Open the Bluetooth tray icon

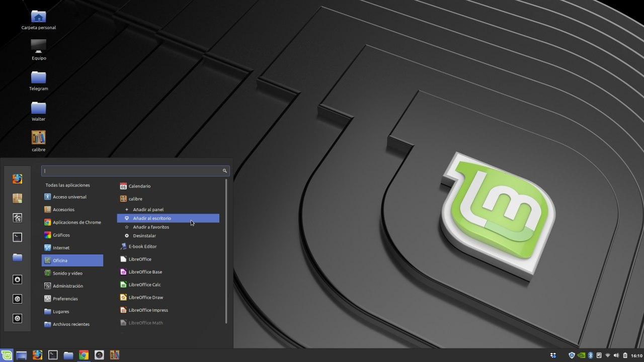click(591, 355)
